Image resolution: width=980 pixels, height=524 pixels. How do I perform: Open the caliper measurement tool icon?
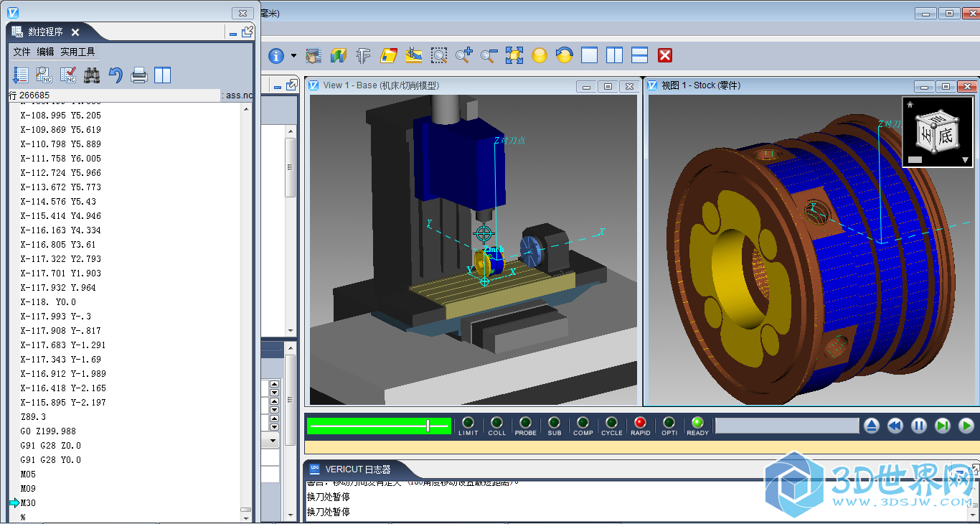363,55
